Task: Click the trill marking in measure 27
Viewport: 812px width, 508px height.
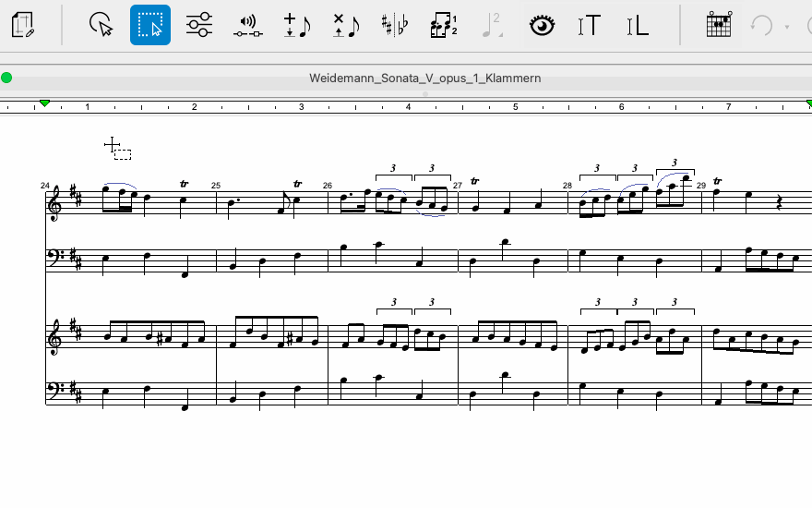Action: (x=474, y=180)
